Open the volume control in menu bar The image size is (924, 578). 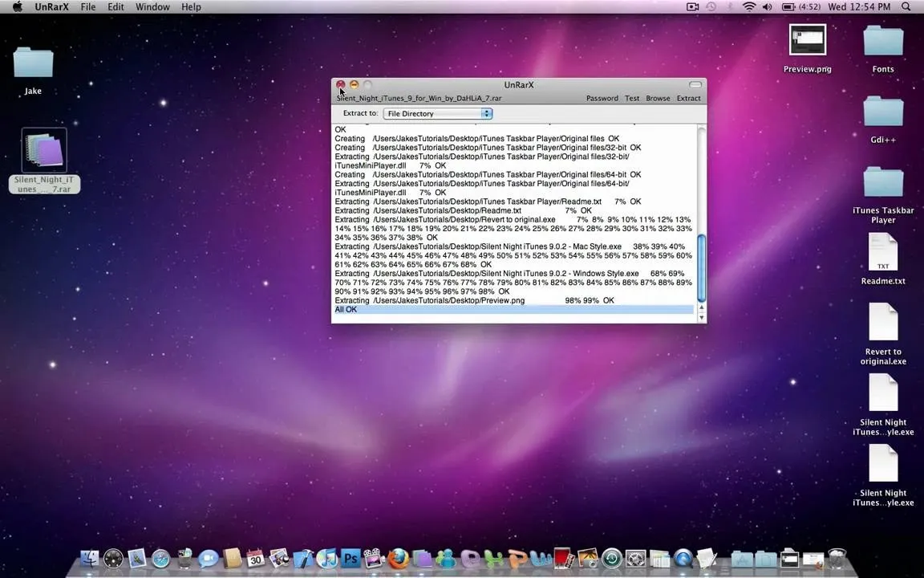point(768,7)
